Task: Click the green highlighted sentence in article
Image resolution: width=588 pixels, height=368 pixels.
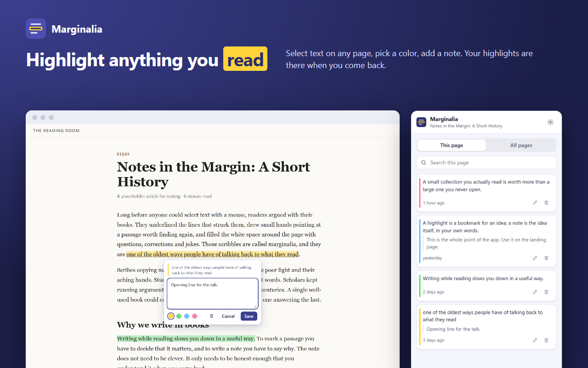Action: 186,339
